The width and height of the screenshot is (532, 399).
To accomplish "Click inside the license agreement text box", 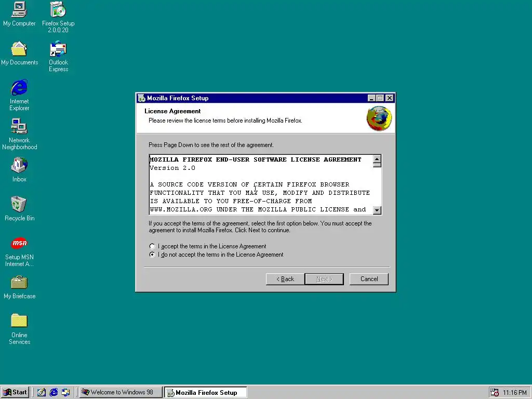I will [261, 185].
